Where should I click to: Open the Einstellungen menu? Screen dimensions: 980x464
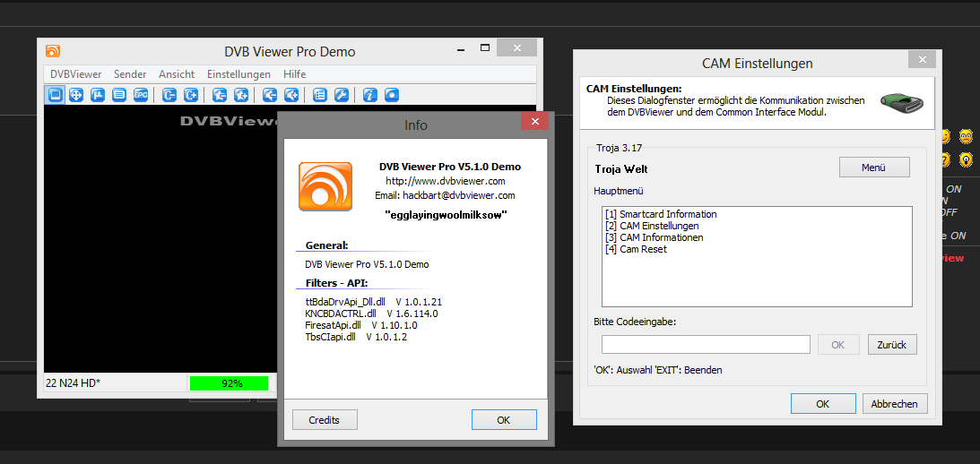[238, 73]
